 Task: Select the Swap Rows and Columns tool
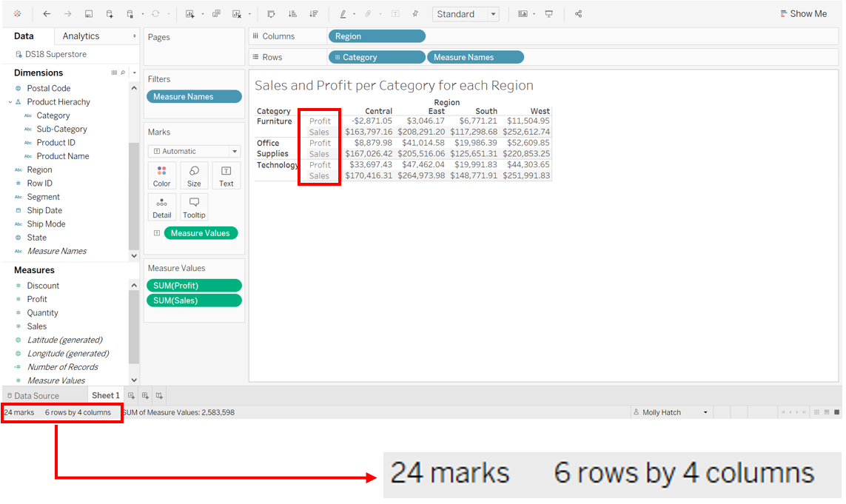point(272,13)
